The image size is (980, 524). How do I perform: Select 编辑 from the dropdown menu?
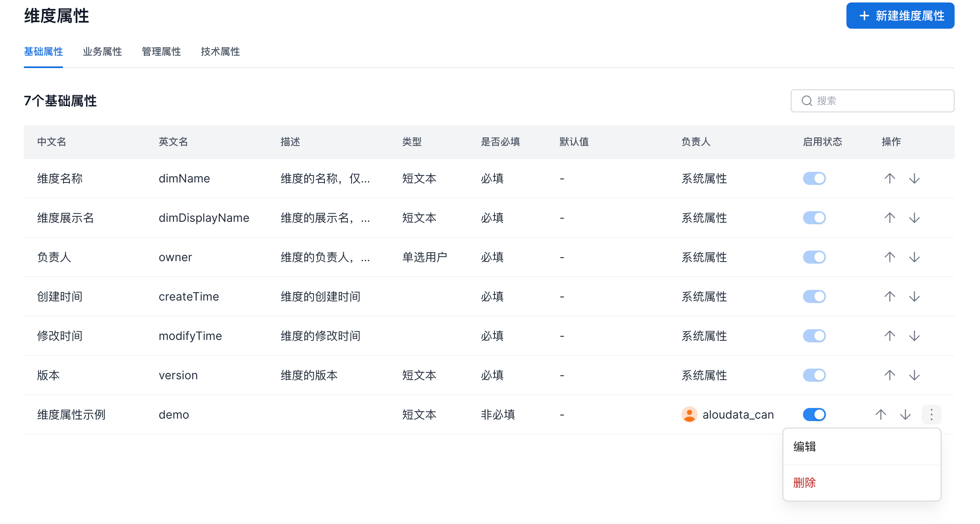point(805,447)
